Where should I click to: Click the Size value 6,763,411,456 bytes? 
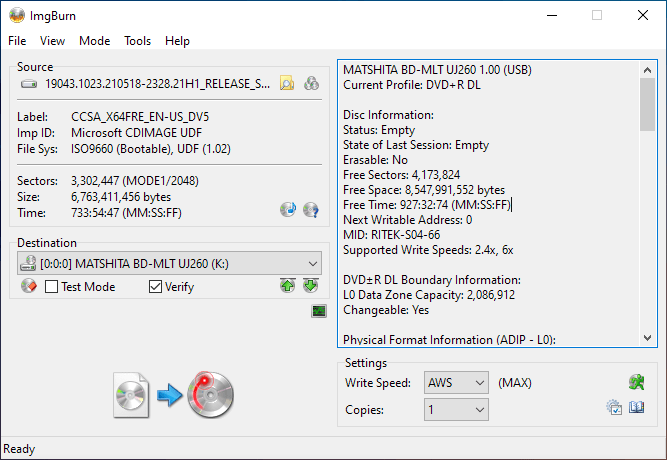click(121, 197)
